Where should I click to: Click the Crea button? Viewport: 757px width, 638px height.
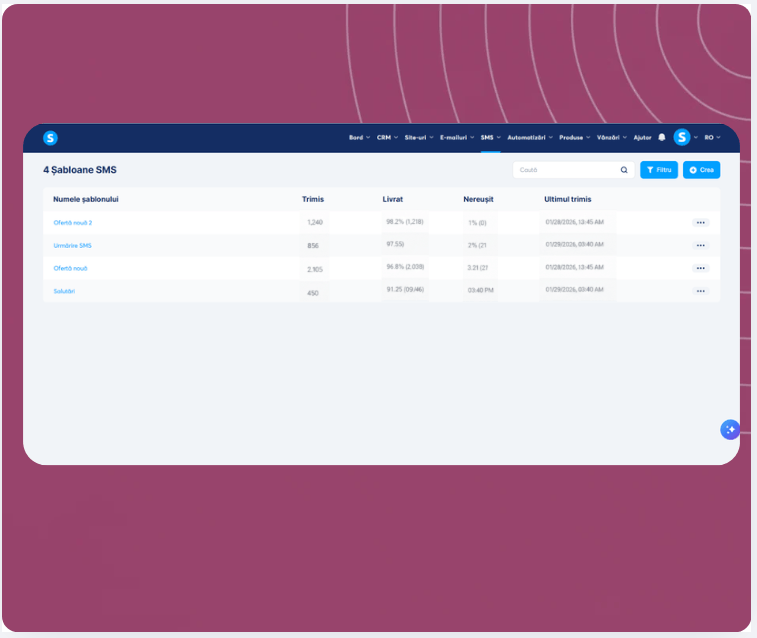coord(701,170)
